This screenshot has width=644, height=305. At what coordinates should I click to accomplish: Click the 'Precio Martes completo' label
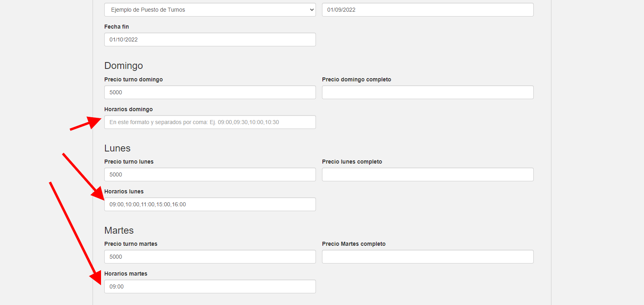point(353,244)
